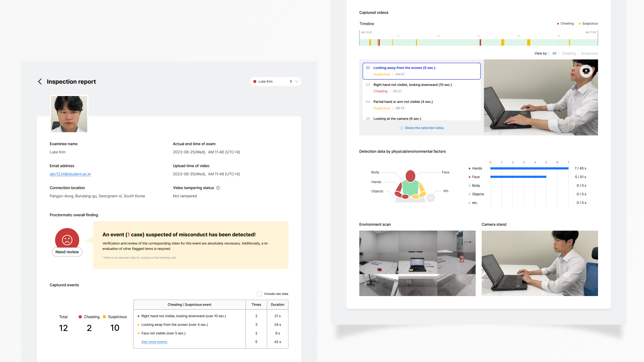Click the eye icon on the video preview
644x362 pixels.
(x=586, y=71)
